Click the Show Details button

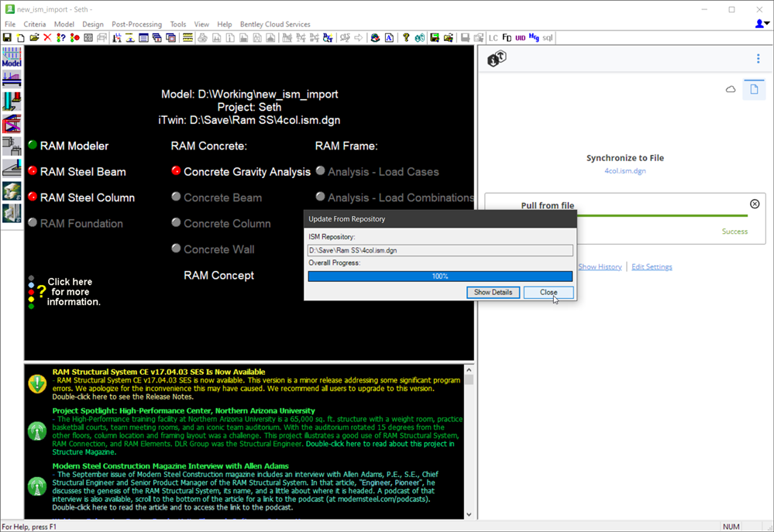click(x=493, y=292)
